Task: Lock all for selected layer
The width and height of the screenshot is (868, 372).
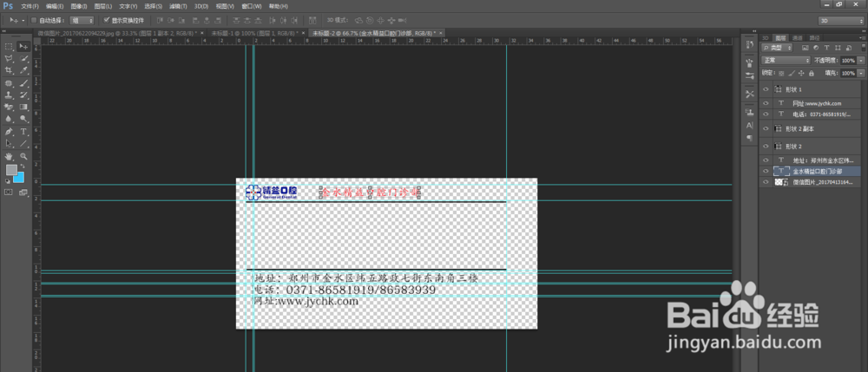Action: click(x=811, y=73)
